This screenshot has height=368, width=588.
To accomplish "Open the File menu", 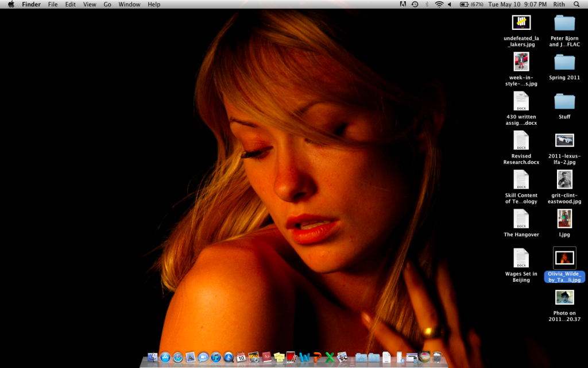I will pyautogui.click(x=53, y=5).
